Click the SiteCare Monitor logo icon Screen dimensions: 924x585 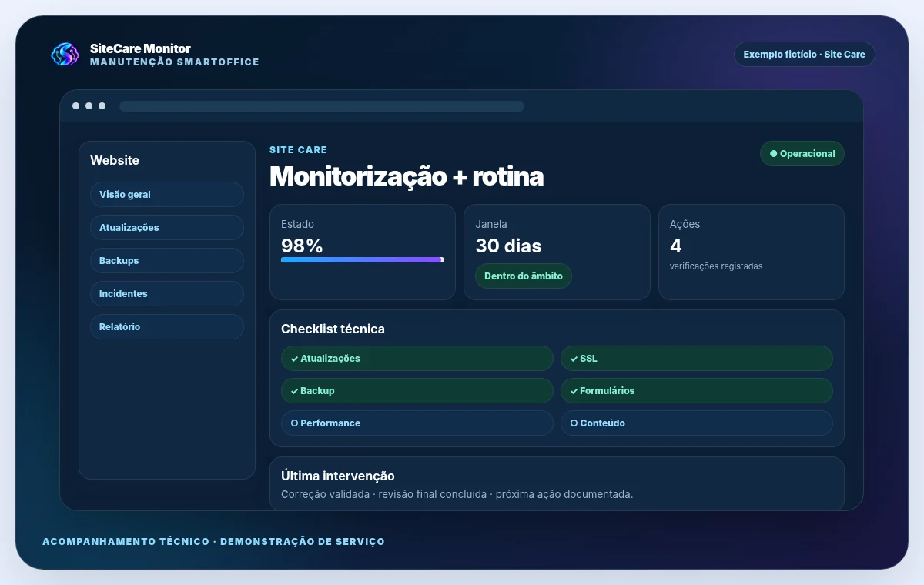65,54
